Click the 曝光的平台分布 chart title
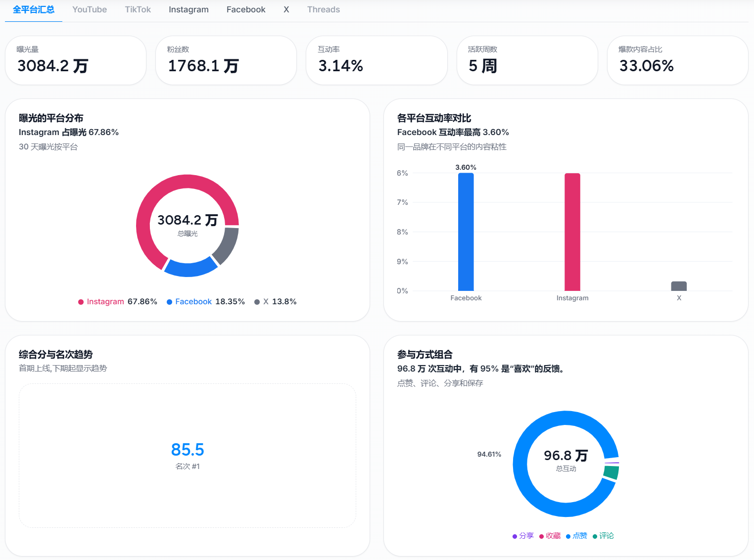Viewport: 754px width, 560px height. click(x=51, y=118)
